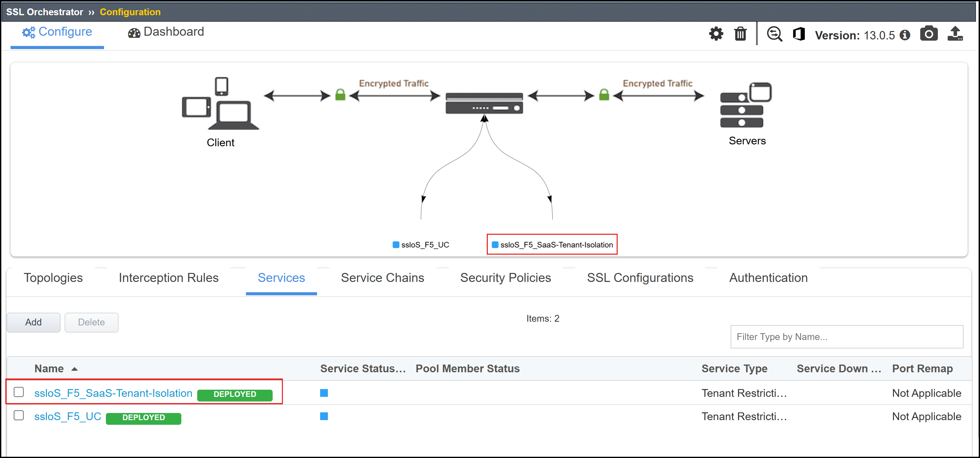Screen dimensions: 980x458
Task: Click the Client devices icon
Action: pyautogui.click(x=220, y=103)
